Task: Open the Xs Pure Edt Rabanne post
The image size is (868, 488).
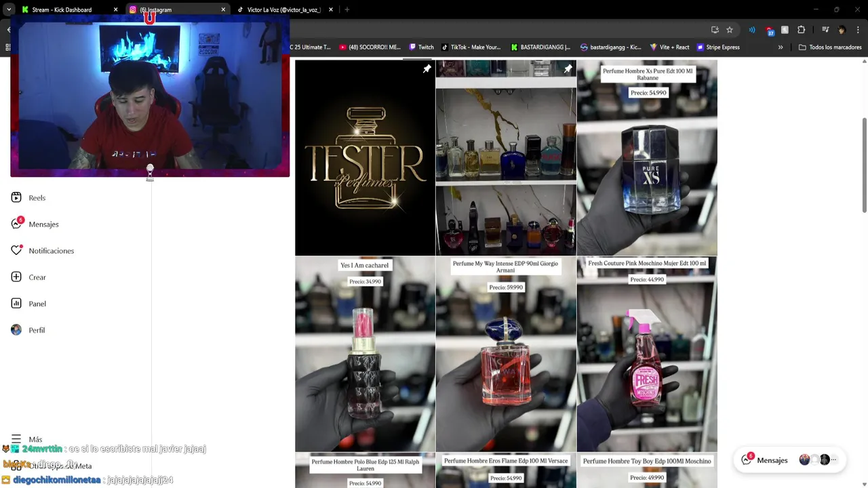Action: pyautogui.click(x=647, y=157)
